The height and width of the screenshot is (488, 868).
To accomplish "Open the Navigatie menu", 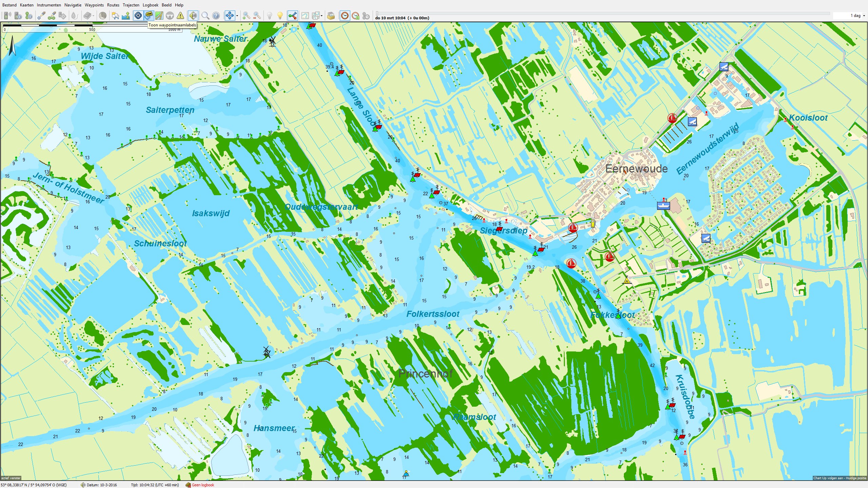I will [73, 5].
